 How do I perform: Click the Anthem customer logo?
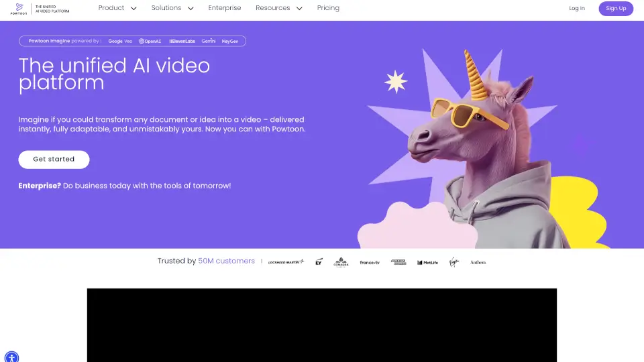click(478, 262)
